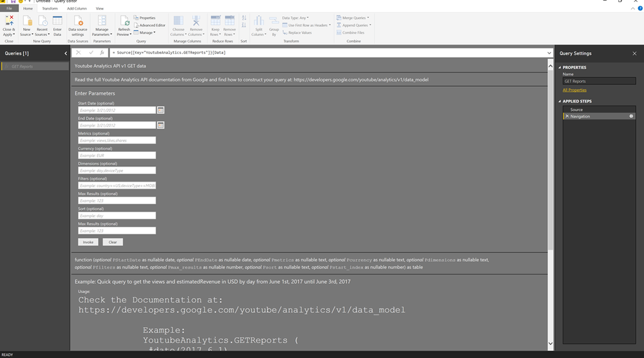The height and width of the screenshot is (358, 644).
Task: Click the preview scrollbar up arrow
Action: click(x=551, y=66)
